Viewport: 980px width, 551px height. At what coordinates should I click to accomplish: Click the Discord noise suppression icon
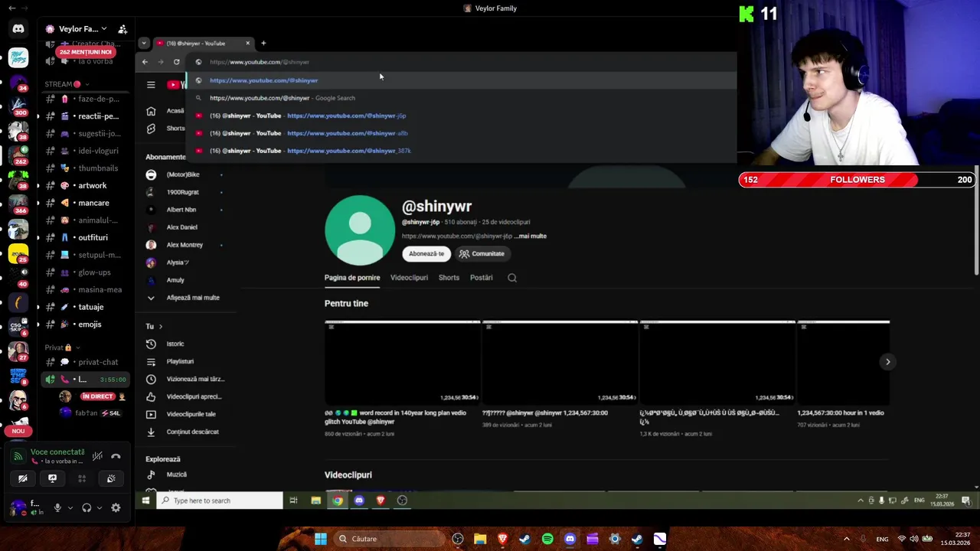point(97,456)
